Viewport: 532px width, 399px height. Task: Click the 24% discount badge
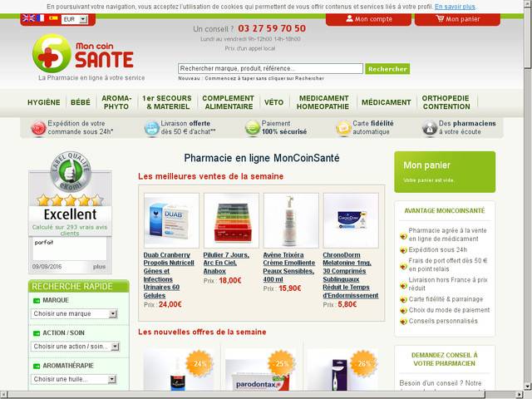(199, 363)
